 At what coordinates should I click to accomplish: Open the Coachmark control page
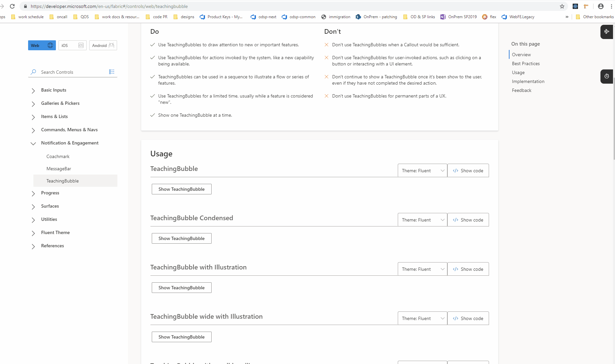pyautogui.click(x=58, y=156)
